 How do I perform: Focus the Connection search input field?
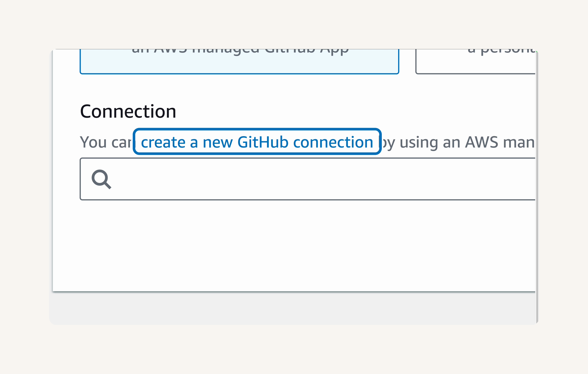pos(308,179)
